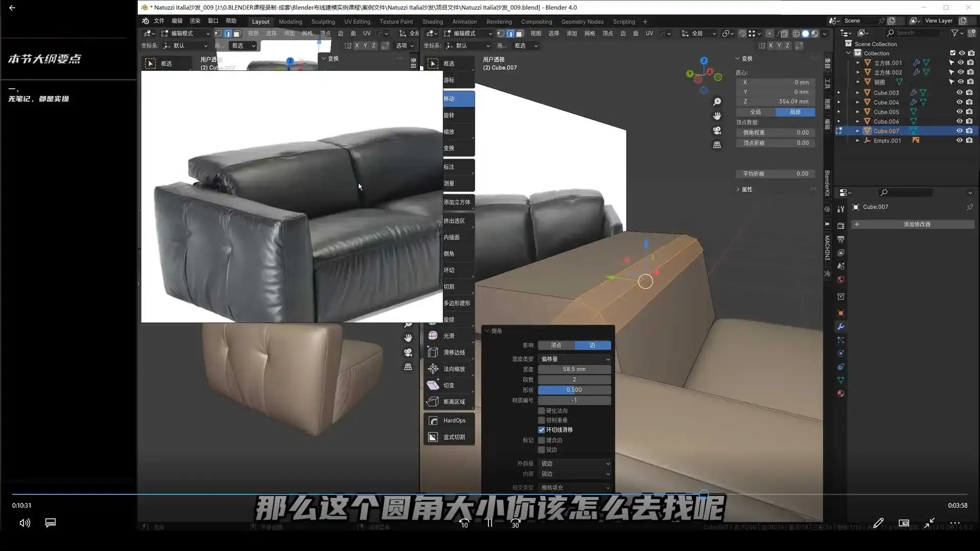The image size is (980, 551).
Task: Open the Physics properties icon
Action: point(841,352)
